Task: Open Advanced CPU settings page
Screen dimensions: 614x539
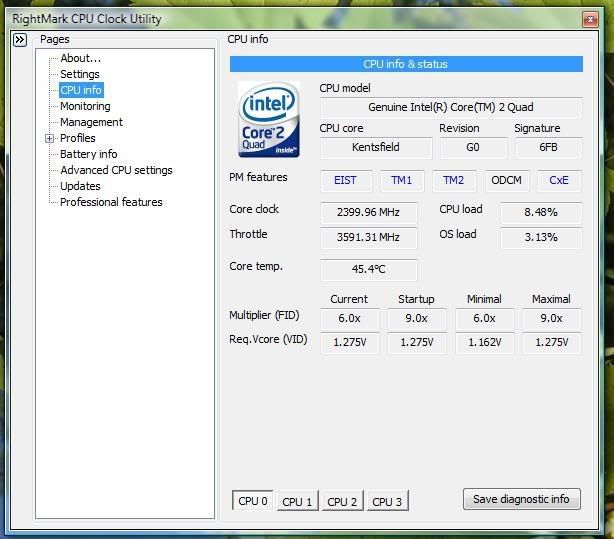Action: (116, 170)
